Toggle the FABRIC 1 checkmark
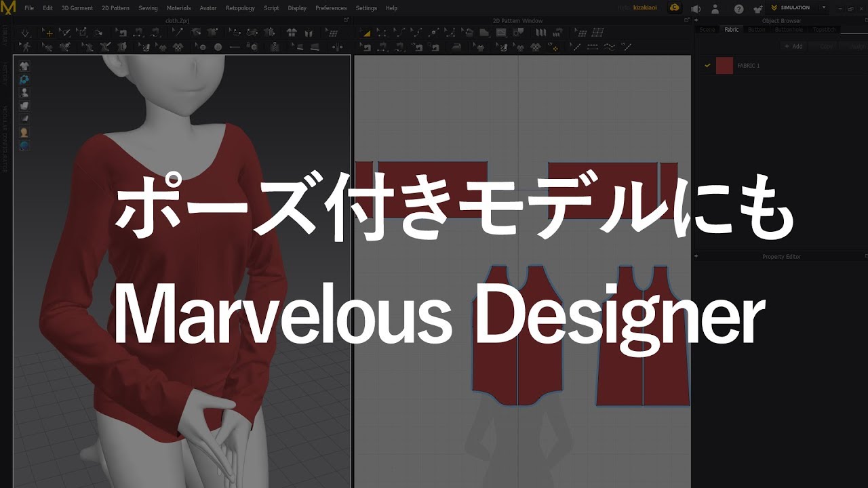868x488 pixels. [707, 66]
